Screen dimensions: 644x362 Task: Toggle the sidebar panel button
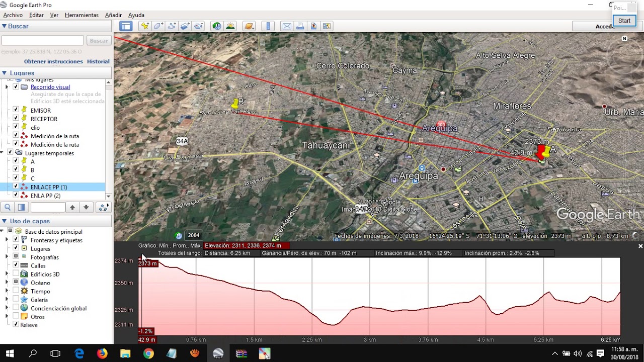click(x=126, y=26)
